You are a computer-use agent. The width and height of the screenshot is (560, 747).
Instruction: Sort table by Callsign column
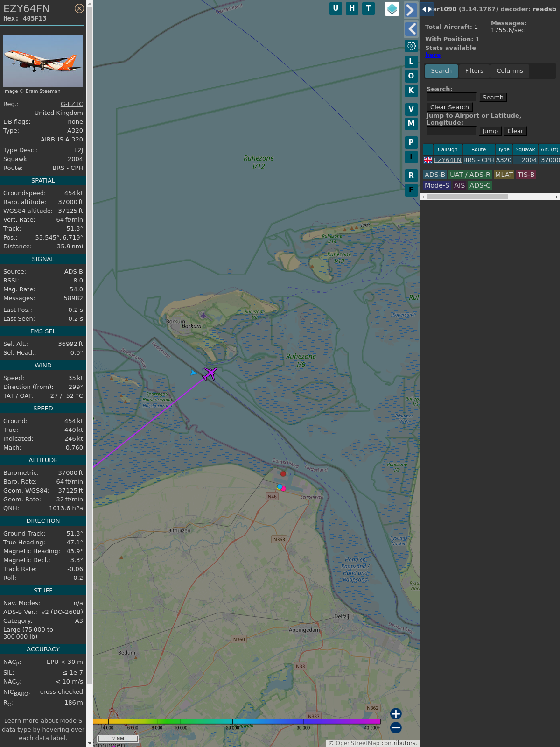tap(448, 149)
